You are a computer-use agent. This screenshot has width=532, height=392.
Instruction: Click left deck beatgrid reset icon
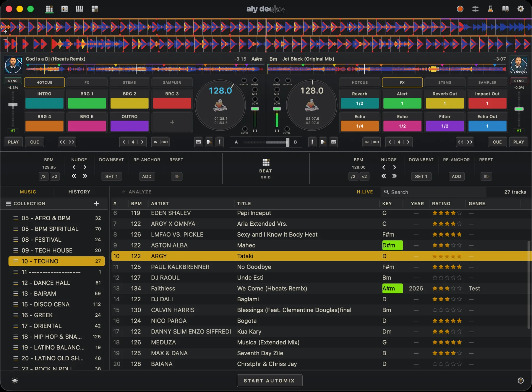tap(176, 176)
